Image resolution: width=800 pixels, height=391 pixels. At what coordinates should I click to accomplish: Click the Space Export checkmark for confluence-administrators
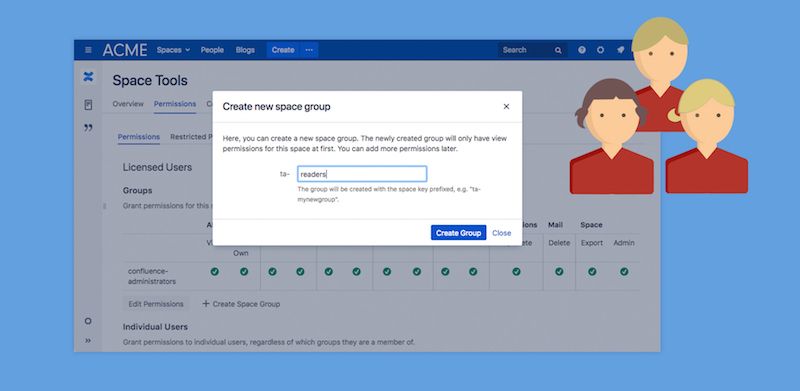[x=592, y=272]
